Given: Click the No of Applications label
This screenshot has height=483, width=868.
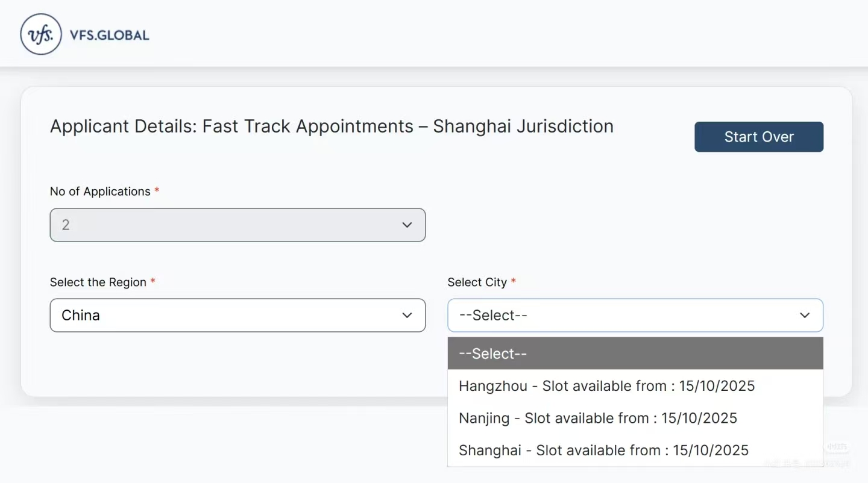Looking at the screenshot, I should pos(100,192).
